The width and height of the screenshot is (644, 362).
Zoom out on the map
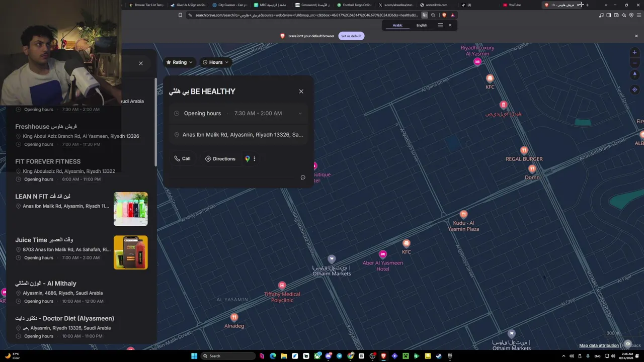(x=634, y=63)
